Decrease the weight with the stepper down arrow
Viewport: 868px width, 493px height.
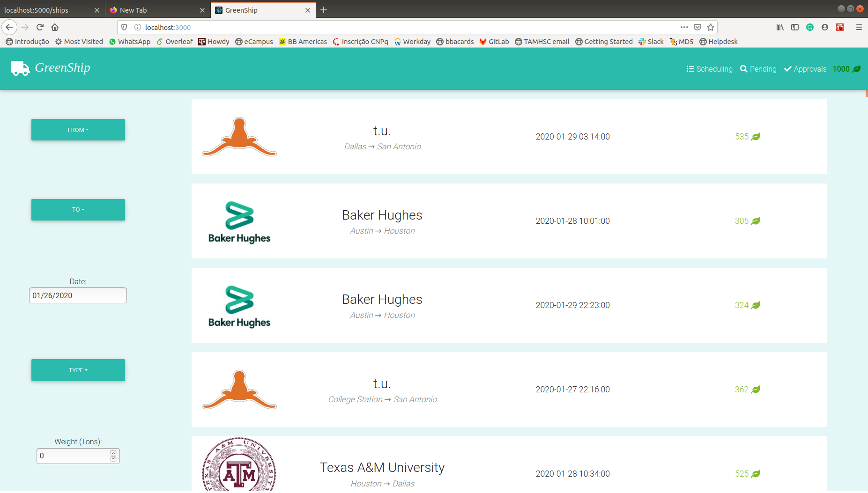tap(113, 459)
